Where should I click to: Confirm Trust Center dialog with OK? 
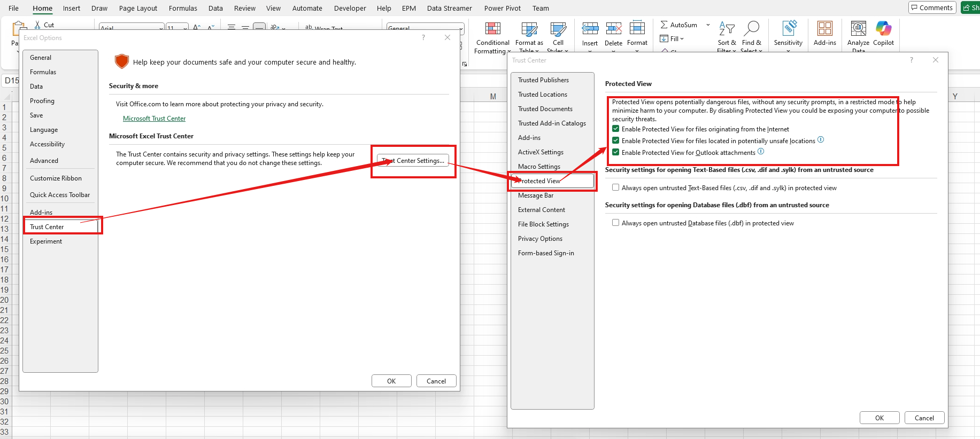(x=879, y=418)
